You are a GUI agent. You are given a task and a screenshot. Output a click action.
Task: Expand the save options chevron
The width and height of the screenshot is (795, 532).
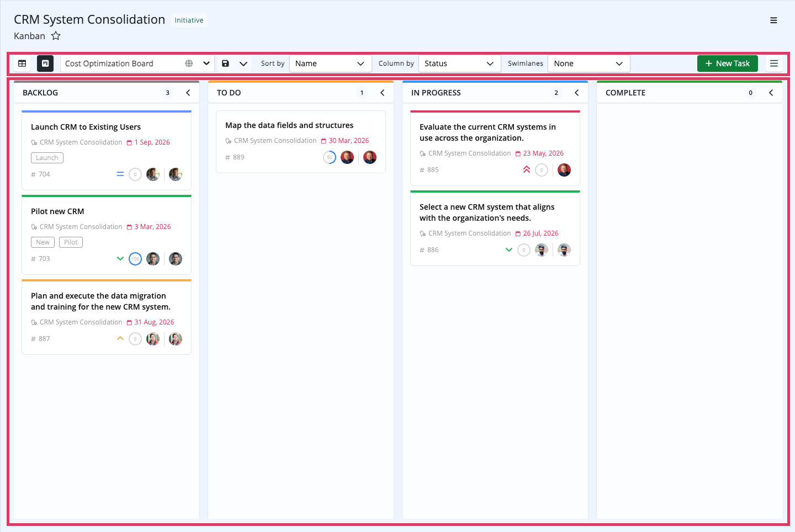[243, 63]
